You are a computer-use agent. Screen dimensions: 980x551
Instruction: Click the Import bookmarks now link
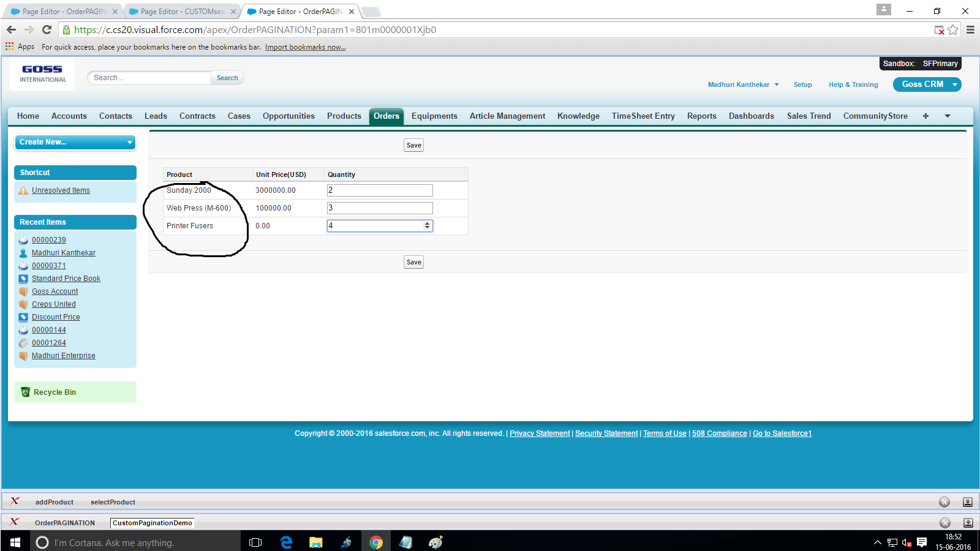305,47
